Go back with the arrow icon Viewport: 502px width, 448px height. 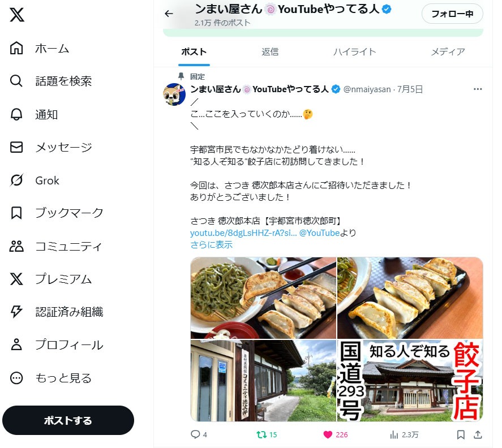[x=169, y=14]
